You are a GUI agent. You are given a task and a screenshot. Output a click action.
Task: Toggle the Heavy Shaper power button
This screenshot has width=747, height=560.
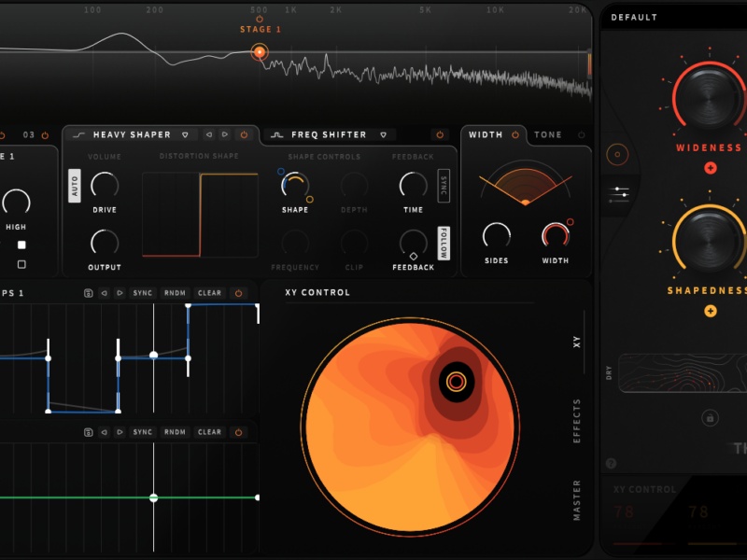pos(244,135)
